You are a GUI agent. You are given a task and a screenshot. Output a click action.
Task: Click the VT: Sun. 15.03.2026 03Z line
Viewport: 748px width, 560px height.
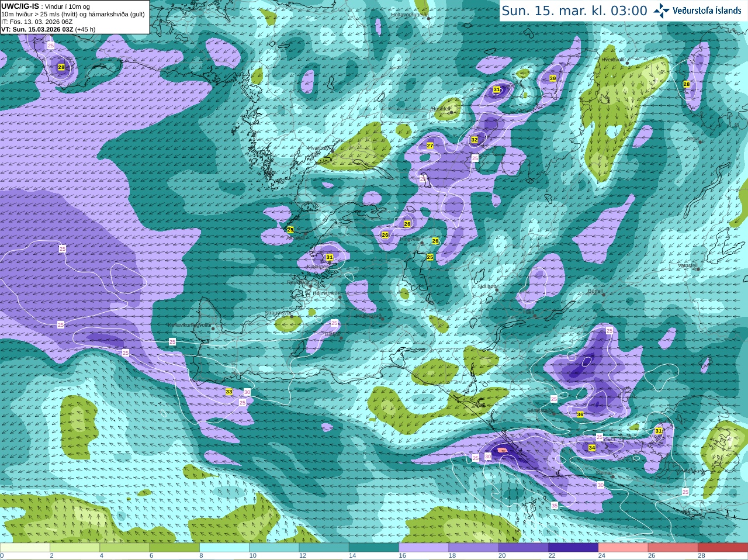coord(48,29)
